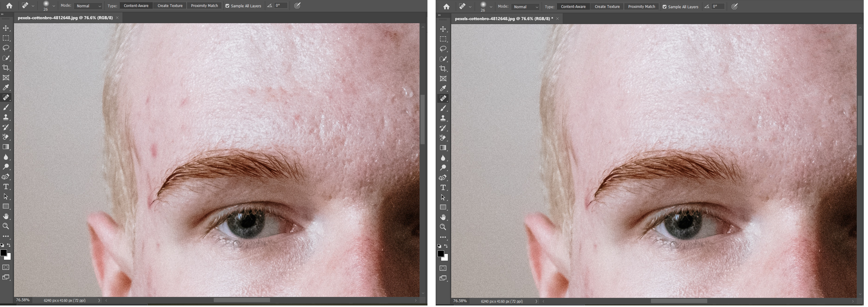Select the Frame tool in left window

tap(6, 78)
